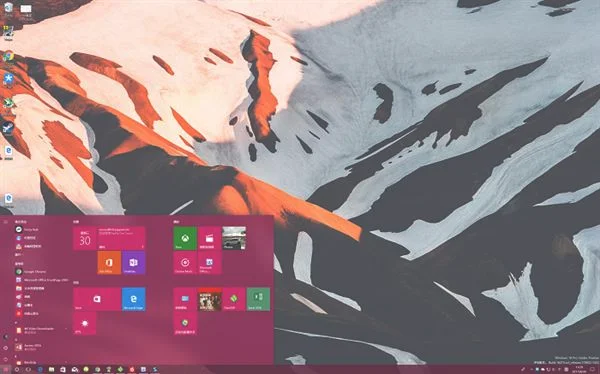
Task: Open File Explorer from the taskbar
Action: pyautogui.click(x=51, y=369)
